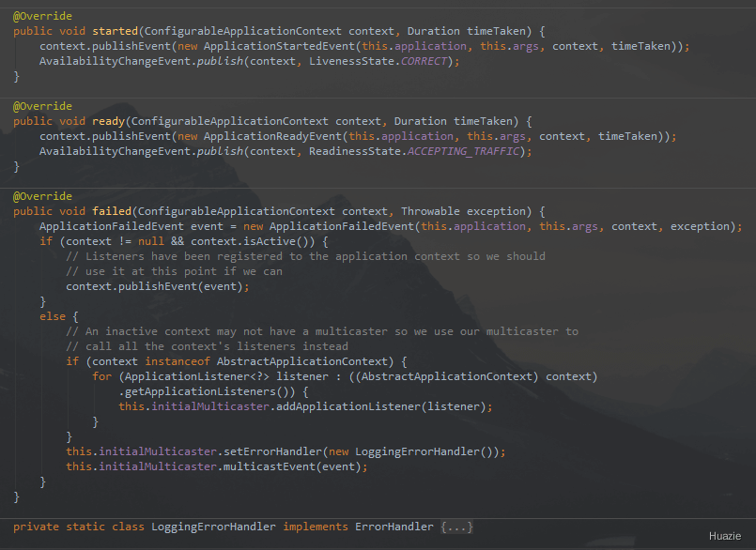Click the LivenessState identifier
Image resolution: width=756 pixels, height=550 pixels.
point(351,61)
